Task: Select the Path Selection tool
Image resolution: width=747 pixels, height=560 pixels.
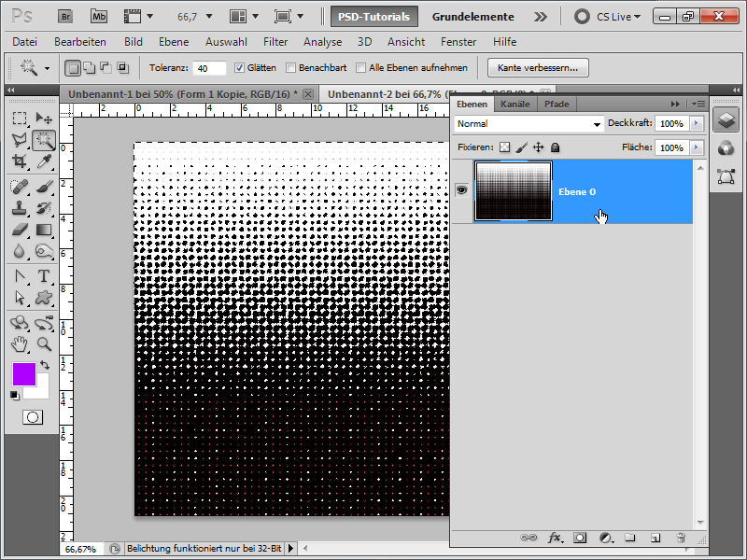Action: coord(20,298)
